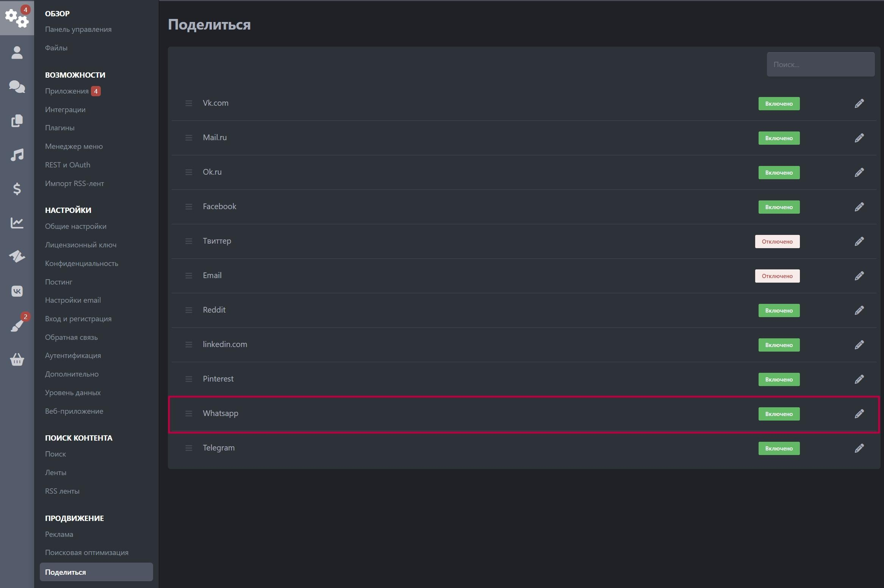Open the user profile icon section
The height and width of the screenshot is (588, 884).
pyautogui.click(x=17, y=52)
